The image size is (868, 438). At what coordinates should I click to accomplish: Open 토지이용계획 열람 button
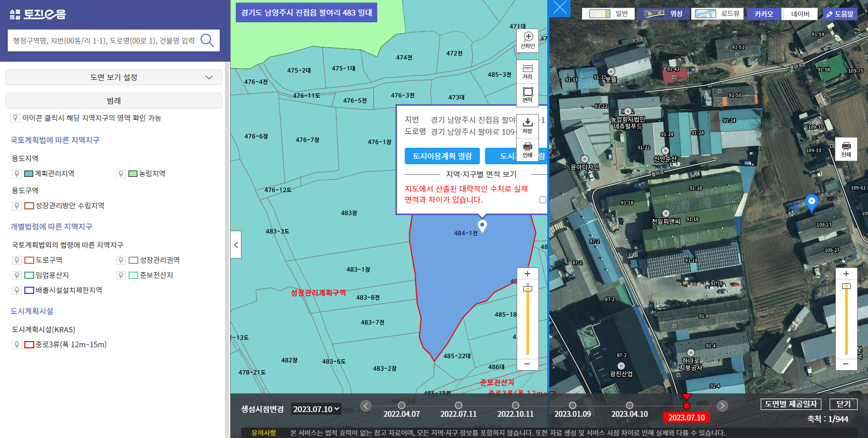click(442, 156)
